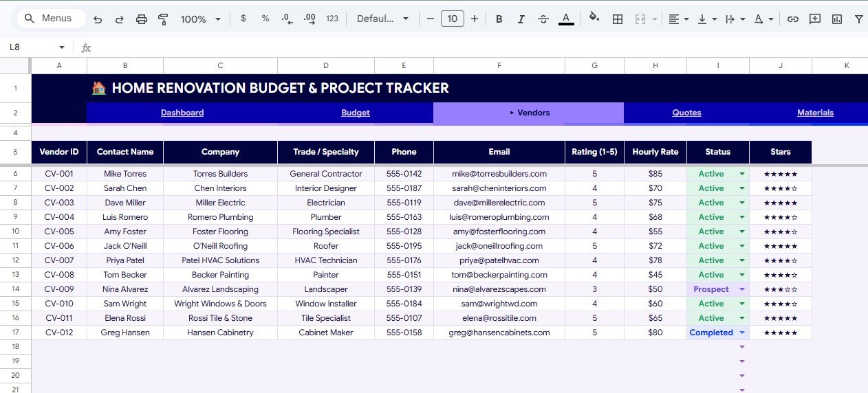Apply currency format with the dollar icon

pos(243,19)
